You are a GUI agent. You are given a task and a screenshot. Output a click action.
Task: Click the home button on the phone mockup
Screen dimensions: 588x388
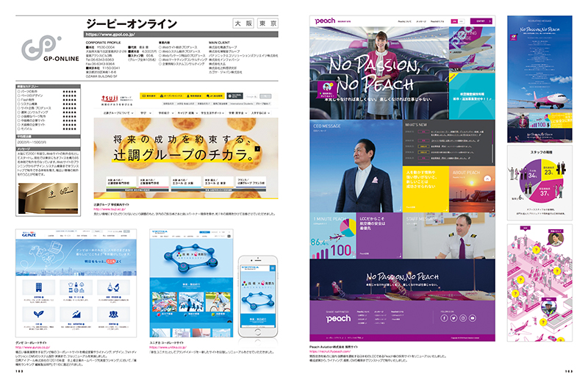click(x=258, y=332)
